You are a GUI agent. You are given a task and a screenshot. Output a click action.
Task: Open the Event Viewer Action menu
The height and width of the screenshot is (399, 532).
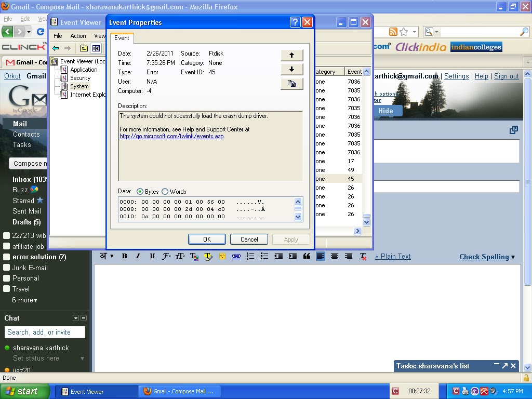click(78, 36)
